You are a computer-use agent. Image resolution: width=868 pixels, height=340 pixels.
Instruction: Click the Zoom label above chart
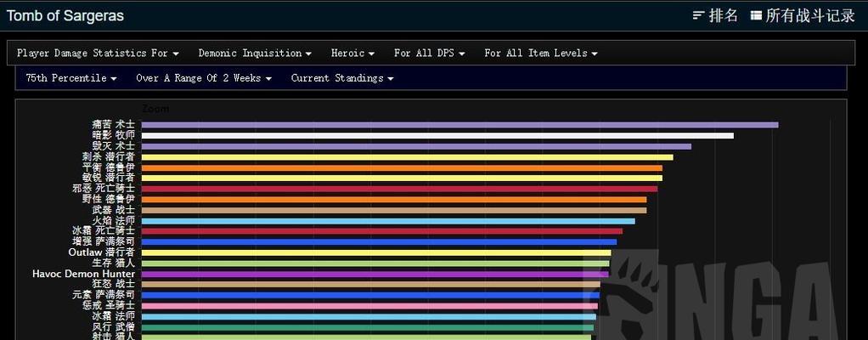pyautogui.click(x=155, y=109)
